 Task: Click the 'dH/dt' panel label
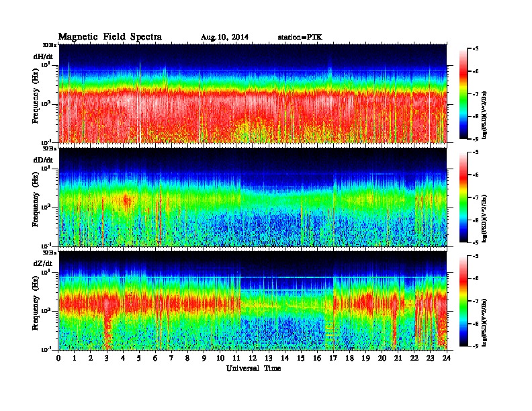click(x=43, y=56)
